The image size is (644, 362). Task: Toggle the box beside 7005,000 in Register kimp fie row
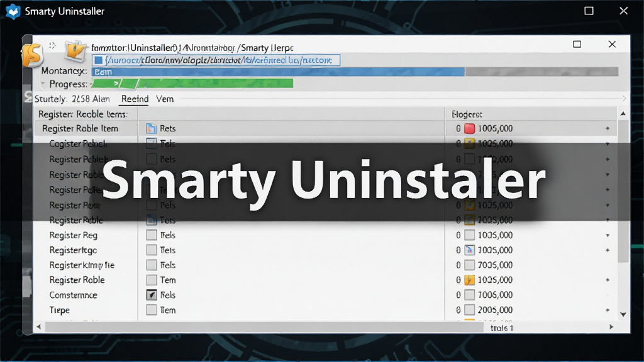click(469, 265)
